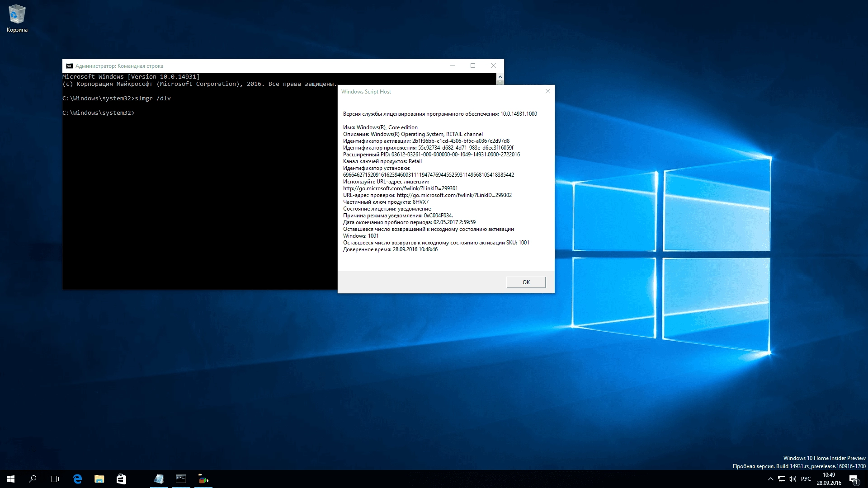
Task: Click the LinkID=299301 license URL text
Action: [x=400, y=188]
